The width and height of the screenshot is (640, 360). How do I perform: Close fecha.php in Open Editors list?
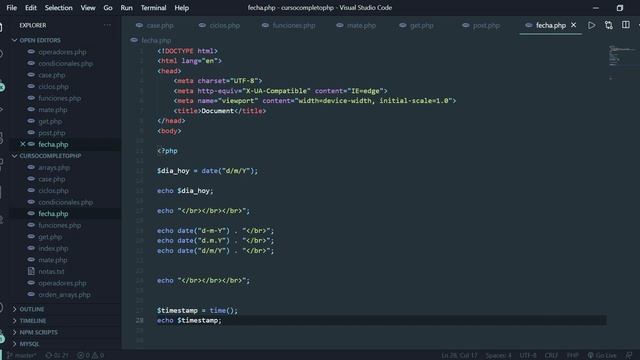pos(23,144)
